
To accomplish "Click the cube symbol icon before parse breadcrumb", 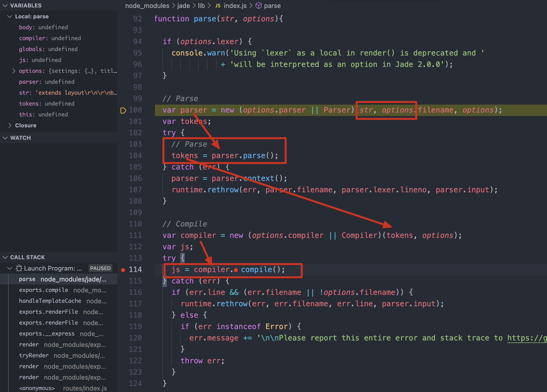I will click(258, 6).
